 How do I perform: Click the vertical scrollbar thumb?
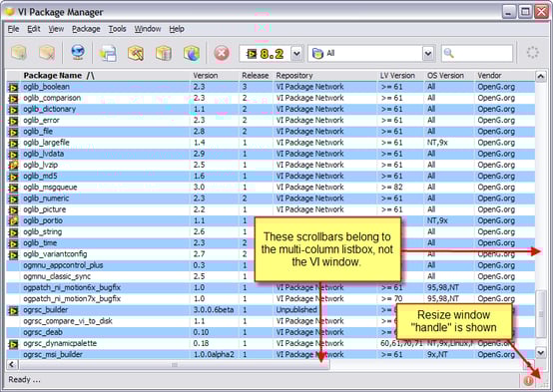click(541, 313)
